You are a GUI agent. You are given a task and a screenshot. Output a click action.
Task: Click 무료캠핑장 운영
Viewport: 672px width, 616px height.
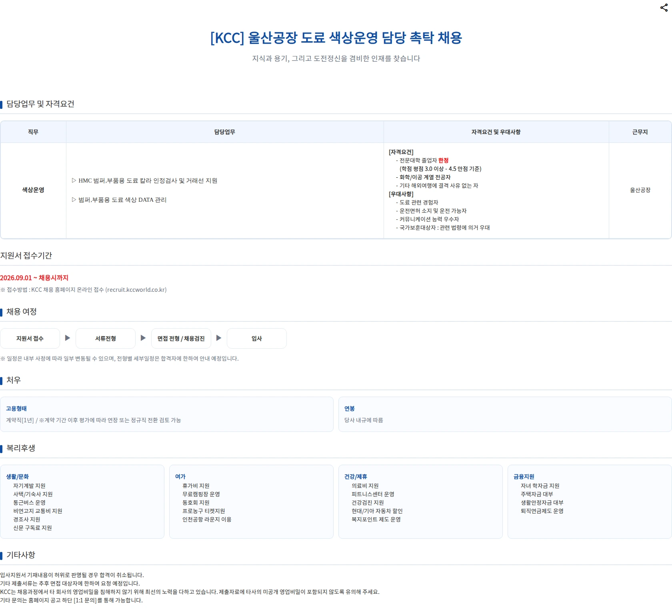[201, 494]
